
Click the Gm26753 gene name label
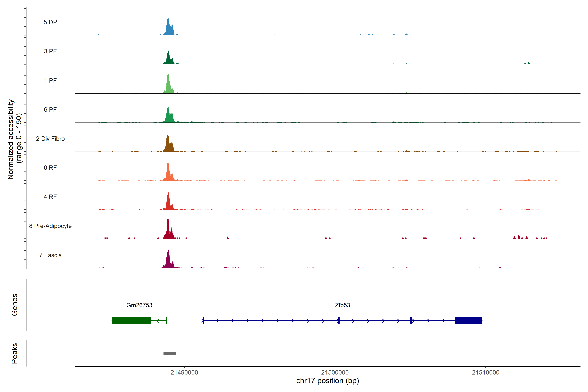pyautogui.click(x=139, y=305)
